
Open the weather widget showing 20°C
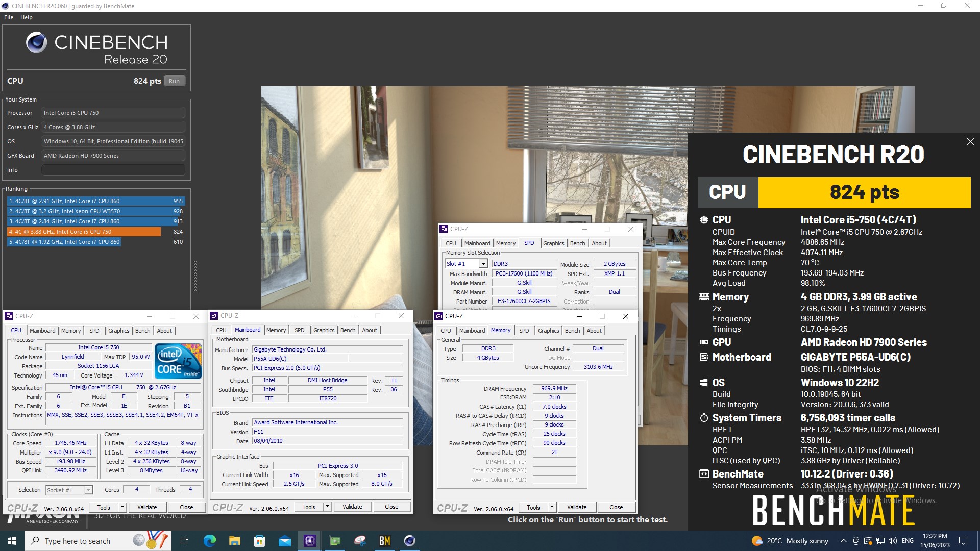pyautogui.click(x=790, y=541)
